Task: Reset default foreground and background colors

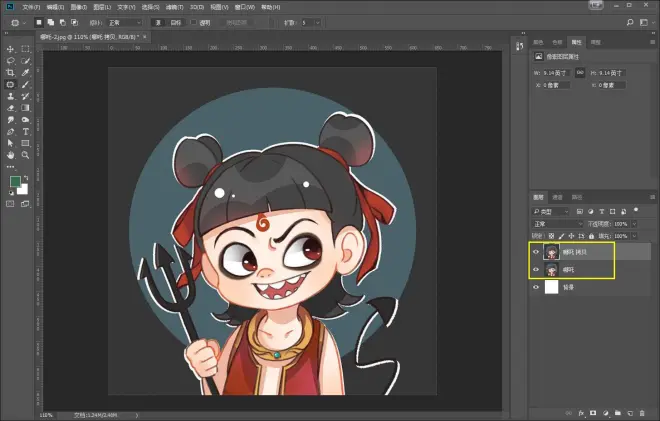Action: pyautogui.click(x=11, y=193)
